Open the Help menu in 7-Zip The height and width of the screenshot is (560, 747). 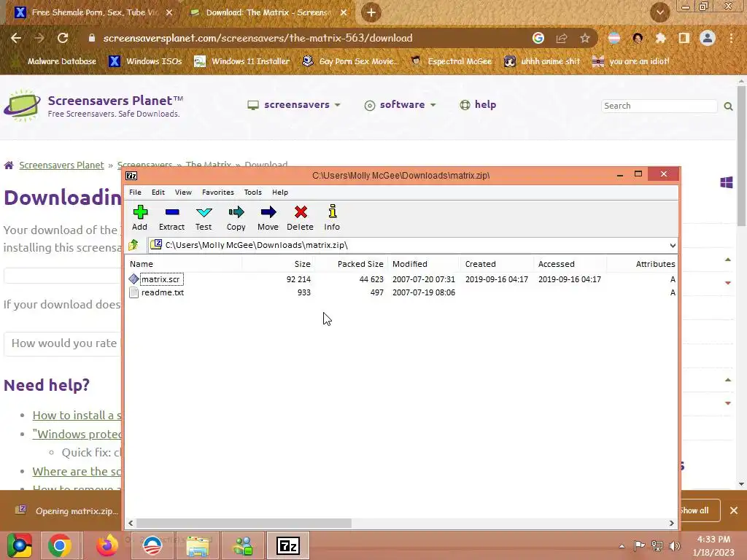pos(280,192)
